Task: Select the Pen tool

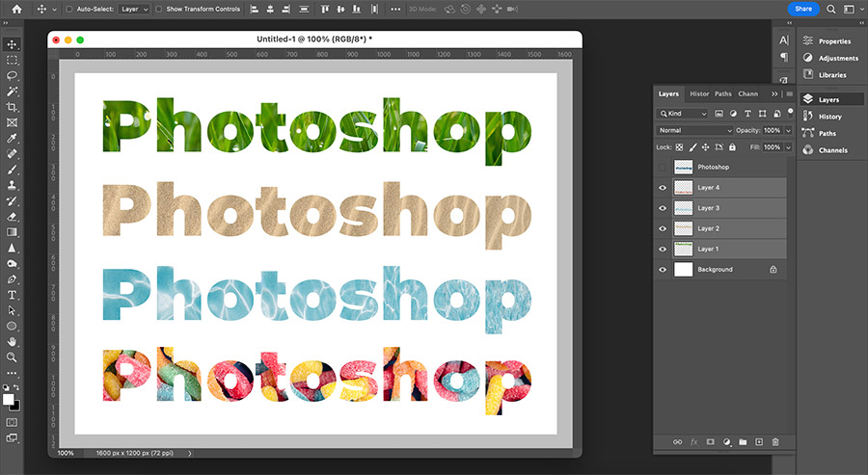Action: pyautogui.click(x=12, y=279)
